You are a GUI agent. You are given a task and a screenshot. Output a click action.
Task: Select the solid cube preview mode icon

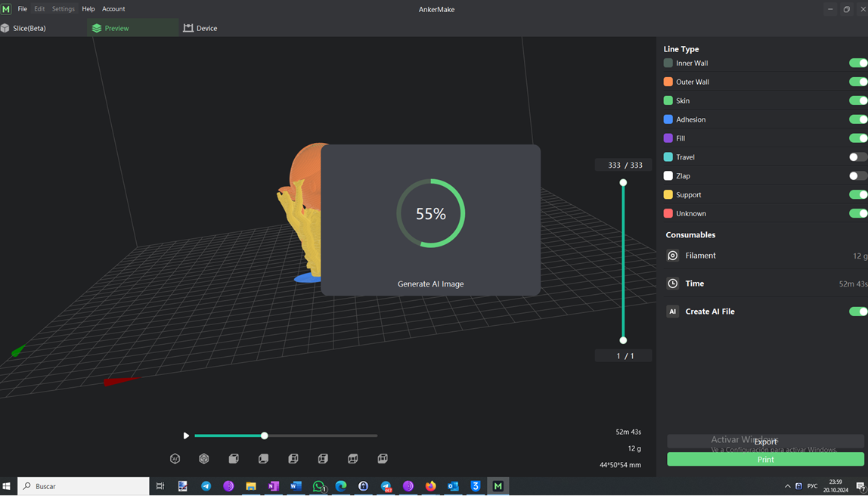pos(233,458)
